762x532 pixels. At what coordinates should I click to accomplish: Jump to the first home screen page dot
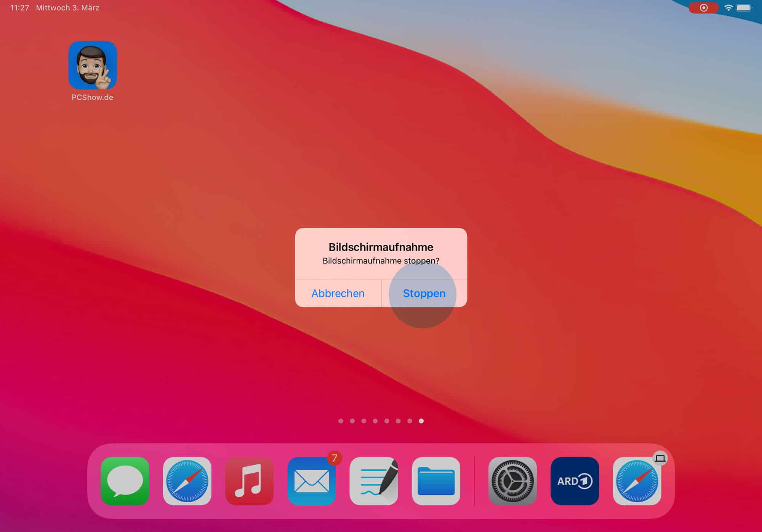tap(341, 421)
